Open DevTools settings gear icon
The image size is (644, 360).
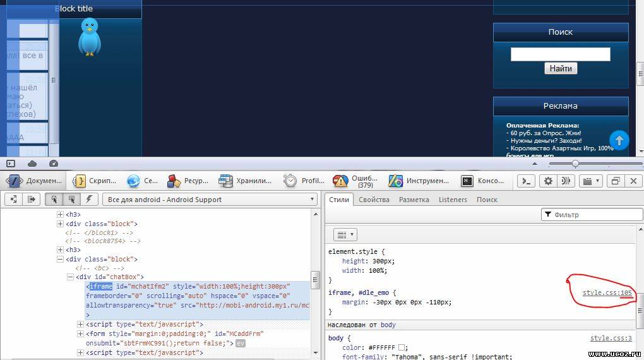[548, 181]
